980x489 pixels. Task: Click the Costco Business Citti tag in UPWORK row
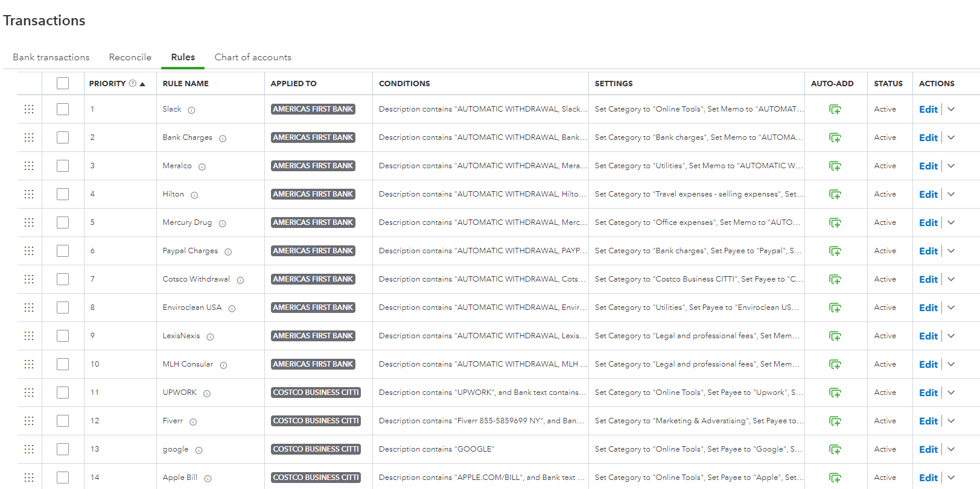(316, 393)
